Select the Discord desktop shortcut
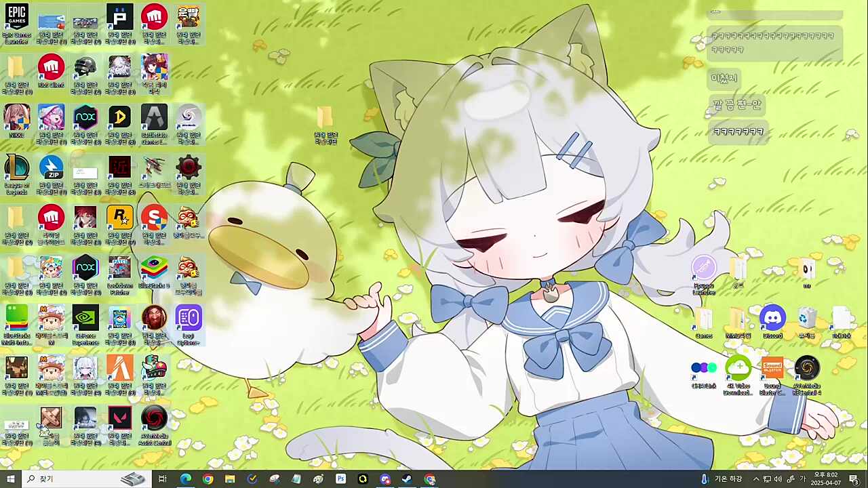 772,322
